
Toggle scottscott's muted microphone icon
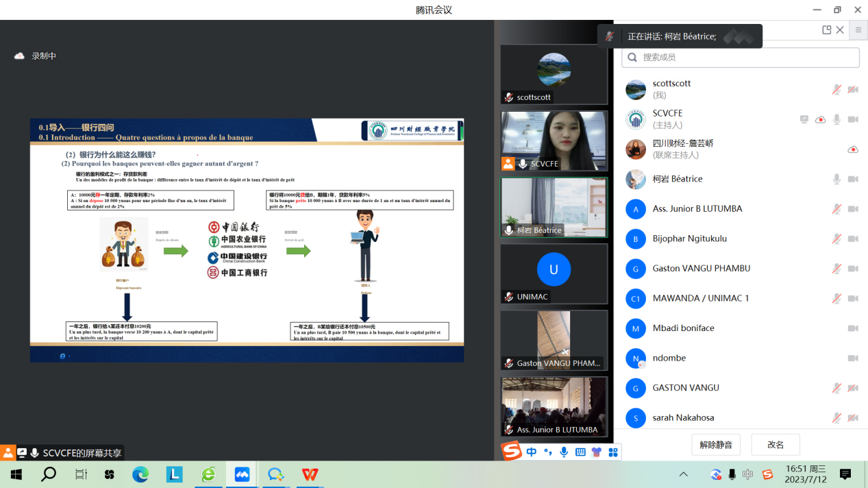(836, 89)
